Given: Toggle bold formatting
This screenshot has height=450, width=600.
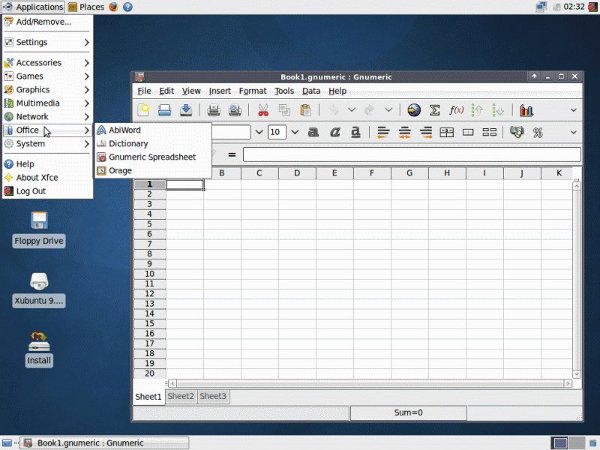Looking at the screenshot, I should point(313,132).
